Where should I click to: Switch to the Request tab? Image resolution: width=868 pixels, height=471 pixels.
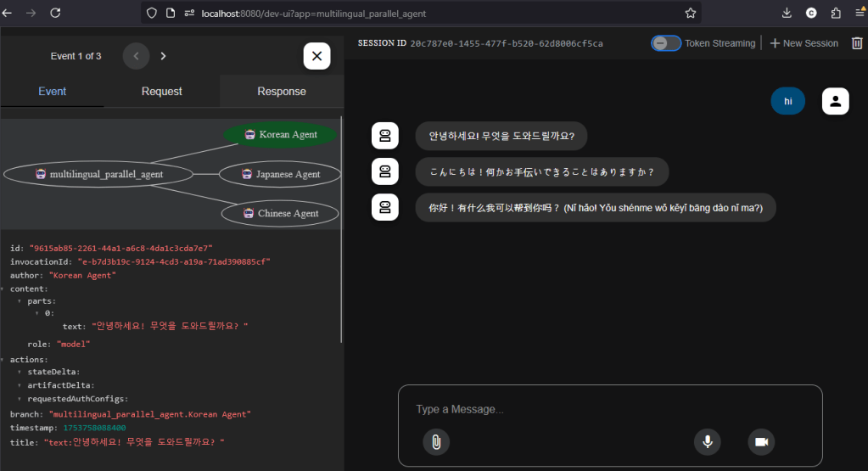[161, 92]
